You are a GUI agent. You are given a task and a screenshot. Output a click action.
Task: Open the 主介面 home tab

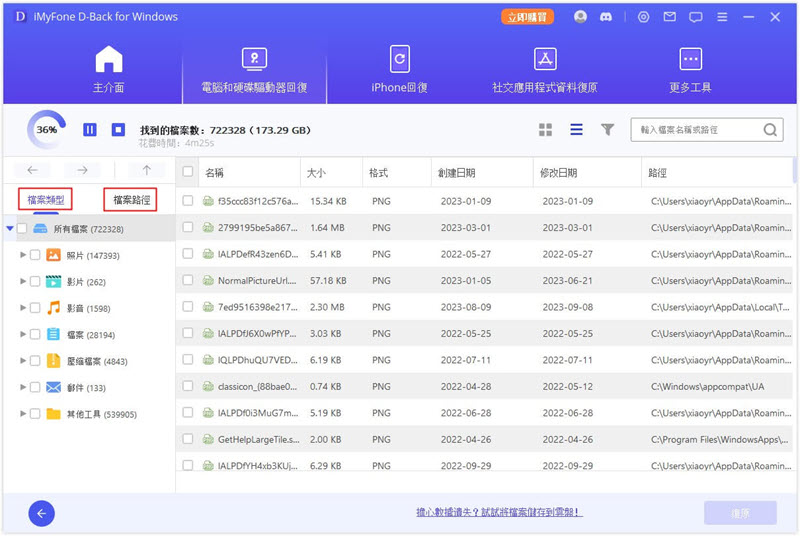click(x=109, y=69)
